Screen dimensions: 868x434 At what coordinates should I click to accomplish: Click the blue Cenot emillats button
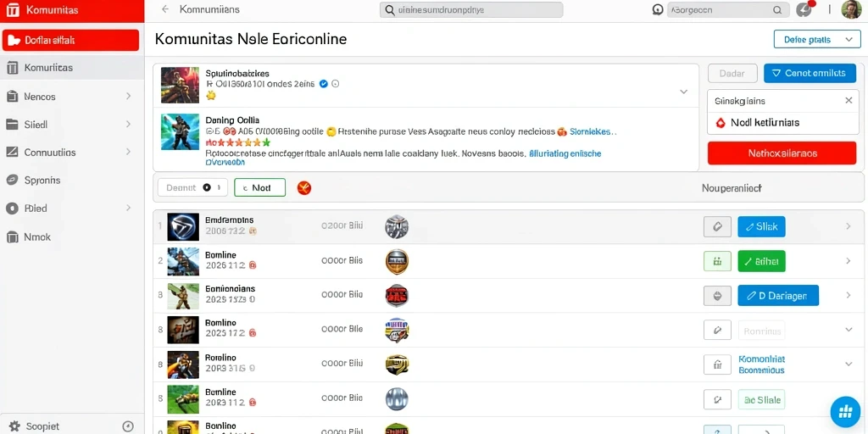pyautogui.click(x=809, y=73)
